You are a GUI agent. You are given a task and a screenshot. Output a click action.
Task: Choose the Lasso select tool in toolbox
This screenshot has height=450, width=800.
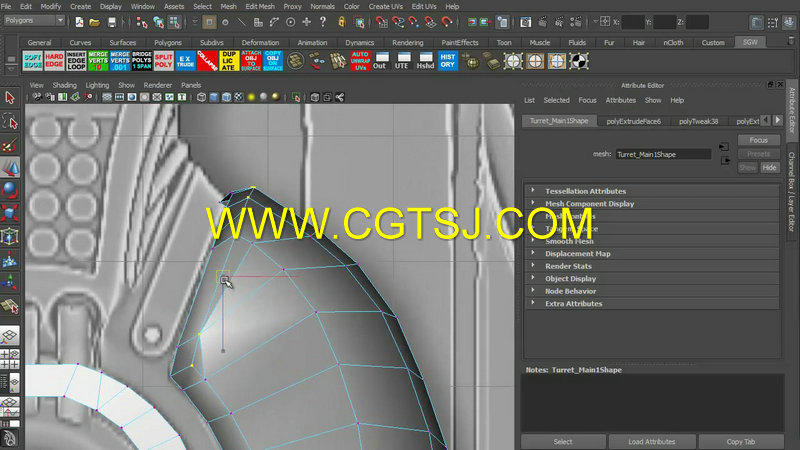pos(10,121)
